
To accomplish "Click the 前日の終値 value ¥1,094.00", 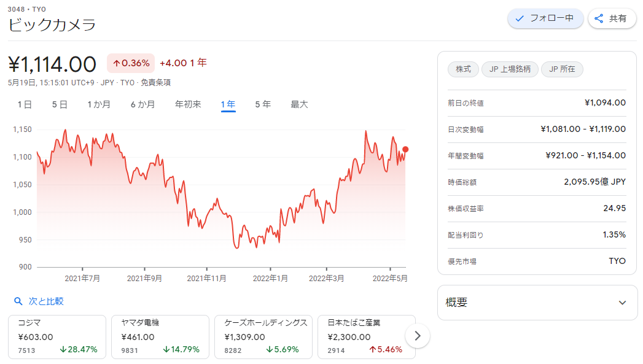I will pos(605,103).
